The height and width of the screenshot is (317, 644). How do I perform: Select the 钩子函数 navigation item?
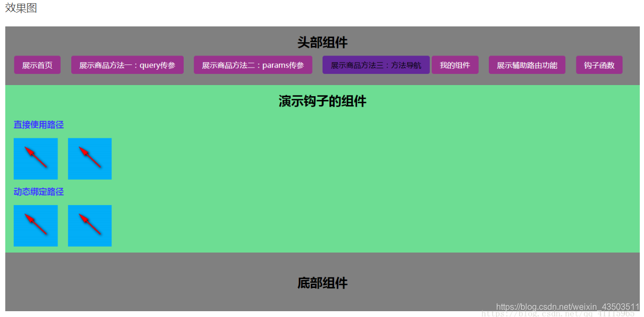(x=599, y=64)
